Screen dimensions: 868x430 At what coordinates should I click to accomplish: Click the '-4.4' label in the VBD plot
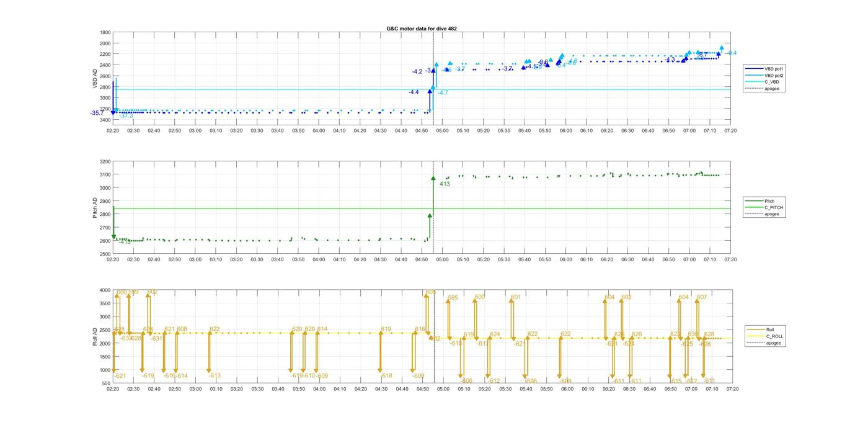tap(414, 92)
